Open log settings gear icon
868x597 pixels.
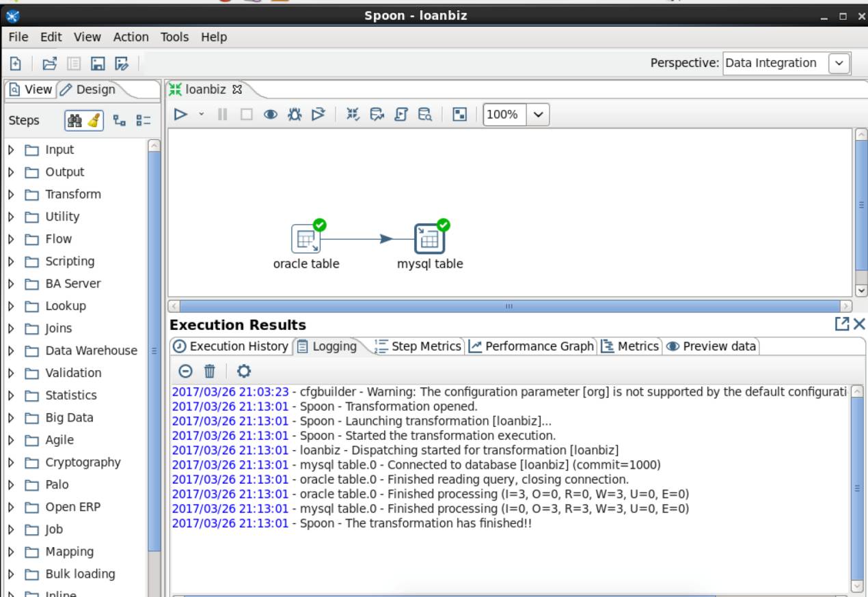pos(244,371)
